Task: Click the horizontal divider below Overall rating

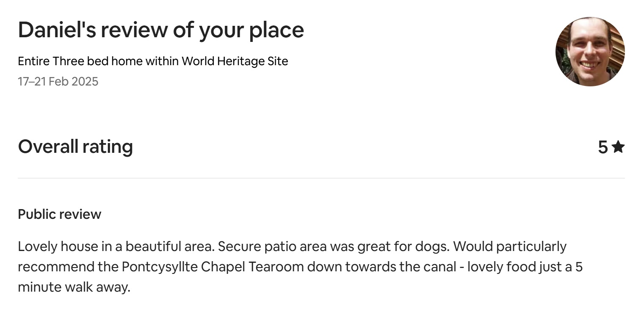Action: [321, 178]
